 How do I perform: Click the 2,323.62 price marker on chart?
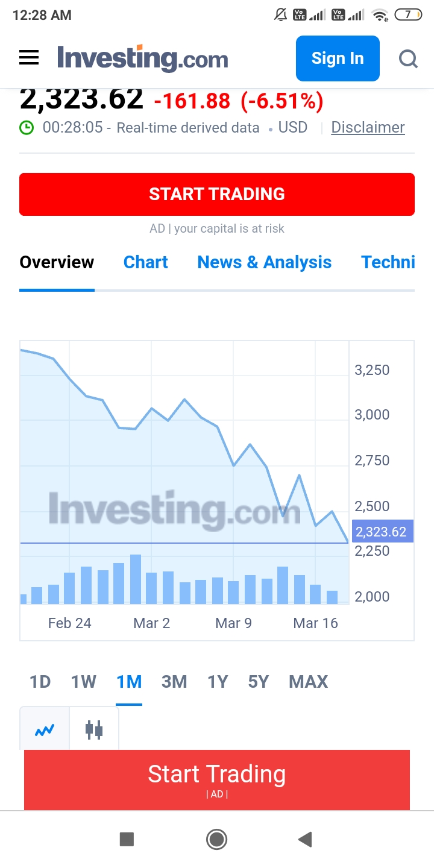382,532
